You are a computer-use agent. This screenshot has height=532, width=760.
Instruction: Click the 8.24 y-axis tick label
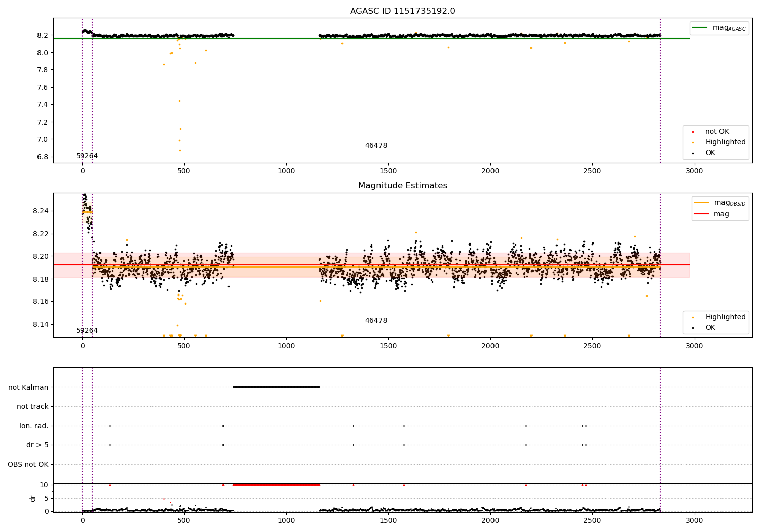click(x=41, y=211)
